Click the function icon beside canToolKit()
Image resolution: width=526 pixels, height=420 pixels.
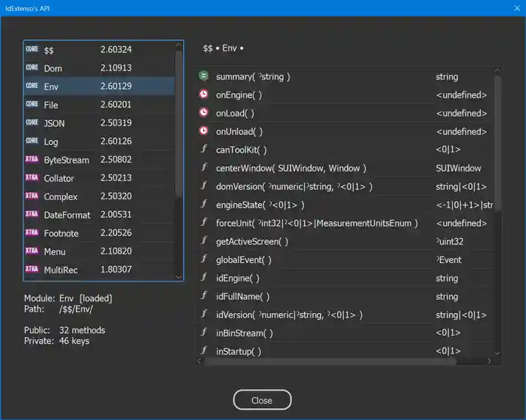pos(204,149)
